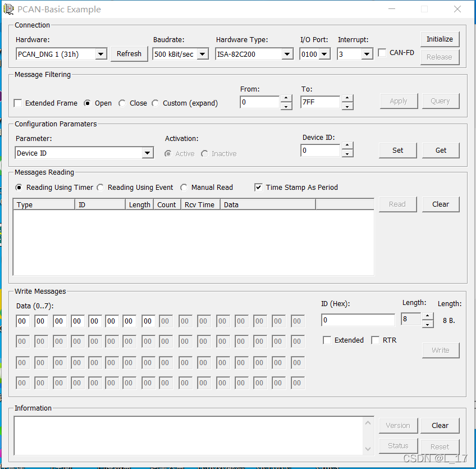Select the Close filter radio button

click(122, 103)
